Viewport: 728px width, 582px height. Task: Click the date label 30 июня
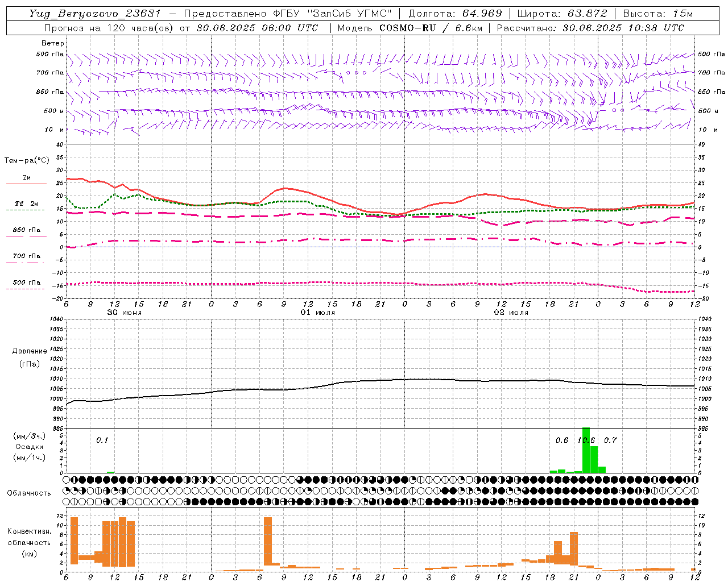click(x=125, y=313)
